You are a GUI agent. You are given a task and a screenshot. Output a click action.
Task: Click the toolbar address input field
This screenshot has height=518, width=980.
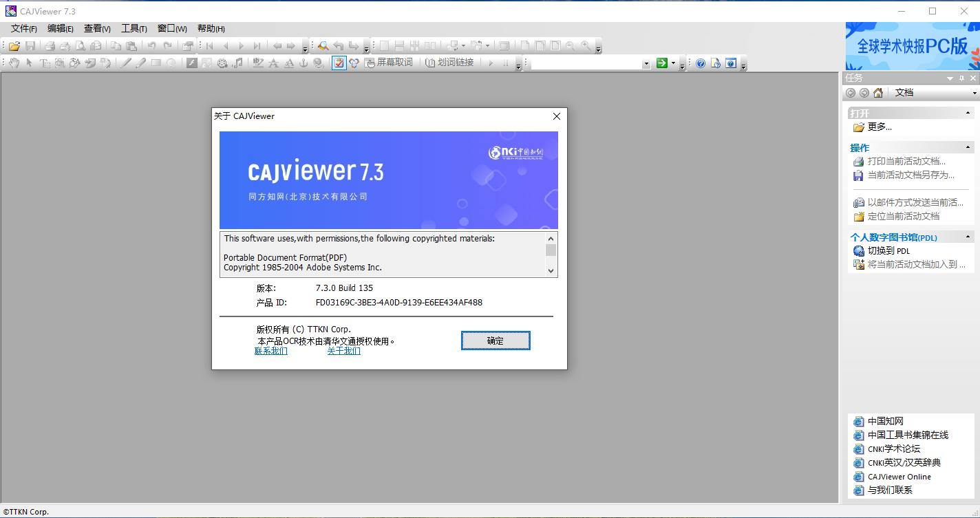tap(587, 63)
